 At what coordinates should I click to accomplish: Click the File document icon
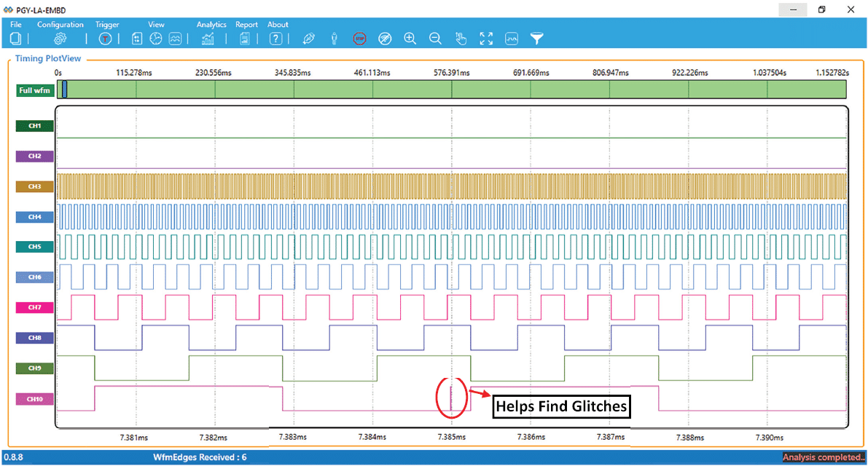pos(15,39)
